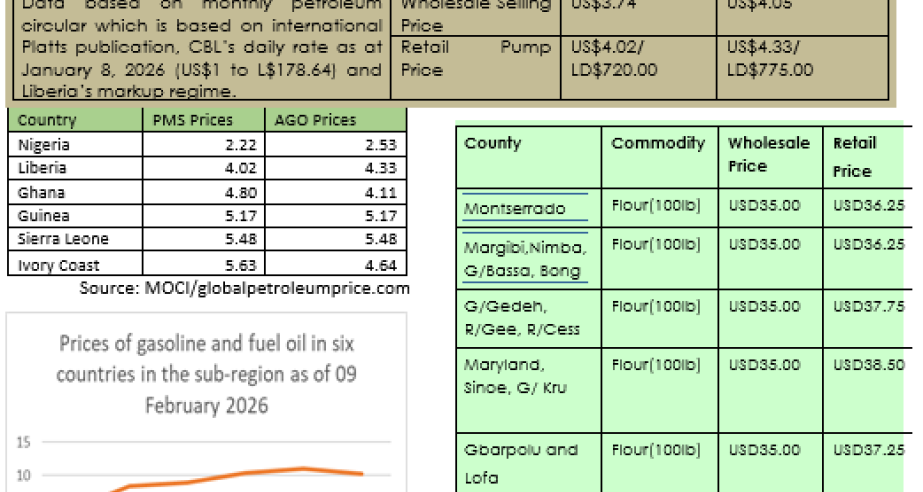The width and height of the screenshot is (923, 492).
Task: Click the Commodity column header
Action: point(658,143)
